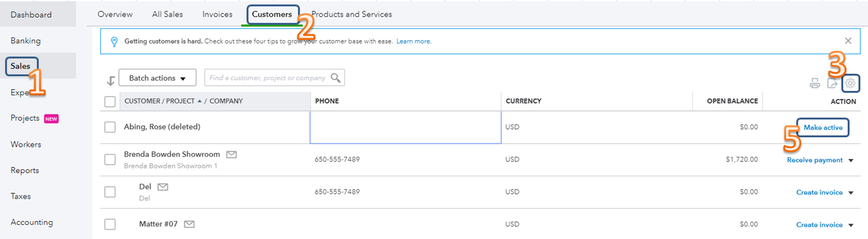Viewport: 868px width, 239px height.
Task: Tick the checkbox for Abing, Rose
Action: coord(110,127)
